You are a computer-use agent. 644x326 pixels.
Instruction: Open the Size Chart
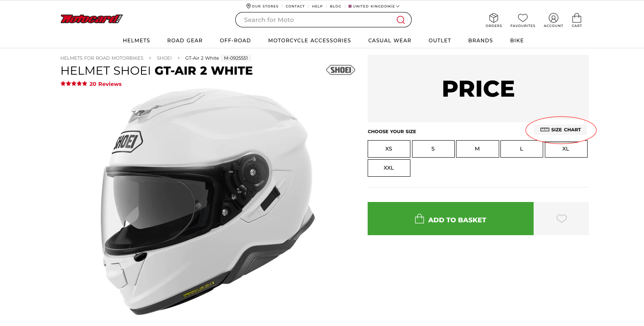click(560, 130)
